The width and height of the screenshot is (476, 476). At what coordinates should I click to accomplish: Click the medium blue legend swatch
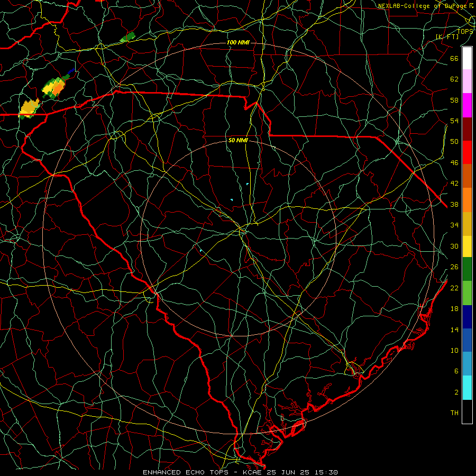tap(467, 340)
